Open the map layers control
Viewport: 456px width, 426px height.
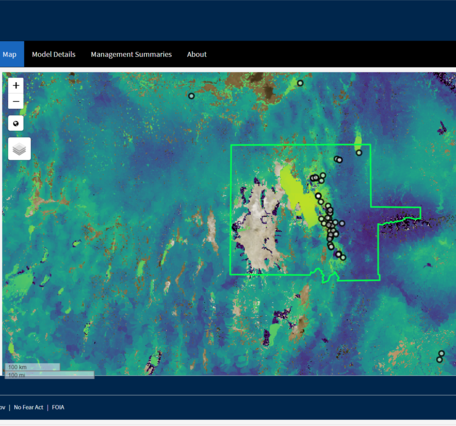click(x=19, y=149)
